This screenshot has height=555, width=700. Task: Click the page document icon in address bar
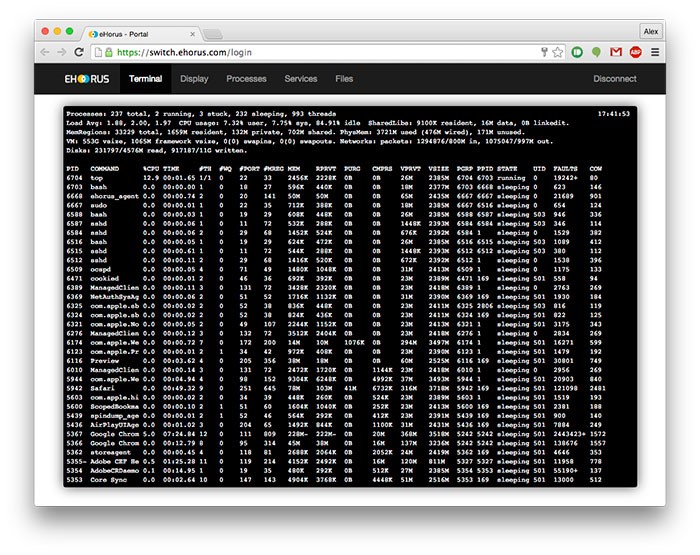click(98, 52)
